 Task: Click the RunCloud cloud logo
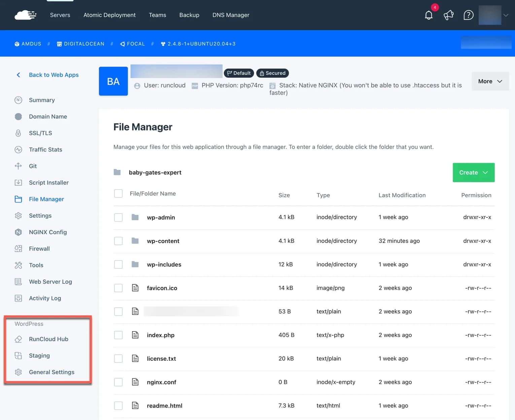(26, 15)
